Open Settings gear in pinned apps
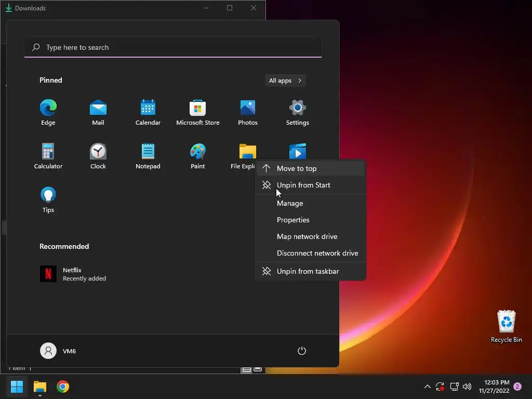 point(298,112)
